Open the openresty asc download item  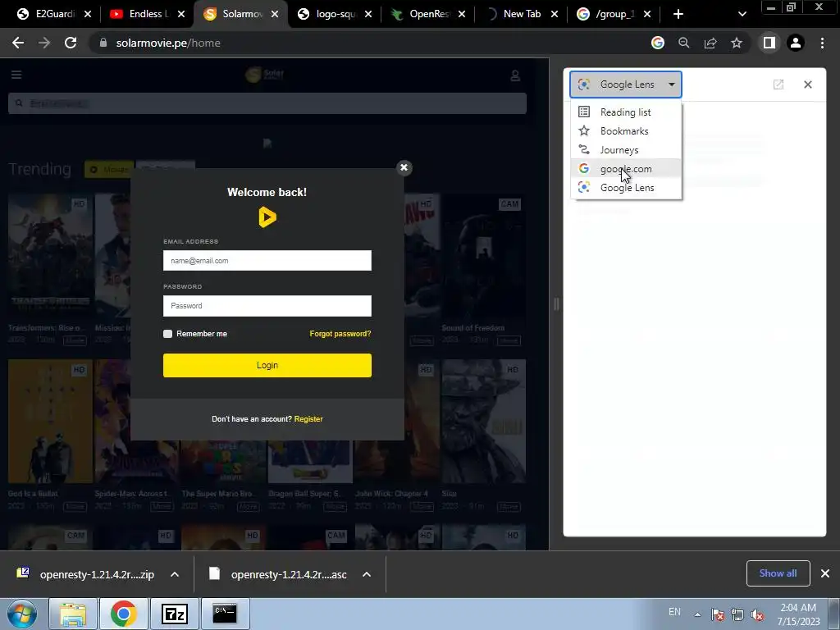[x=279, y=574]
